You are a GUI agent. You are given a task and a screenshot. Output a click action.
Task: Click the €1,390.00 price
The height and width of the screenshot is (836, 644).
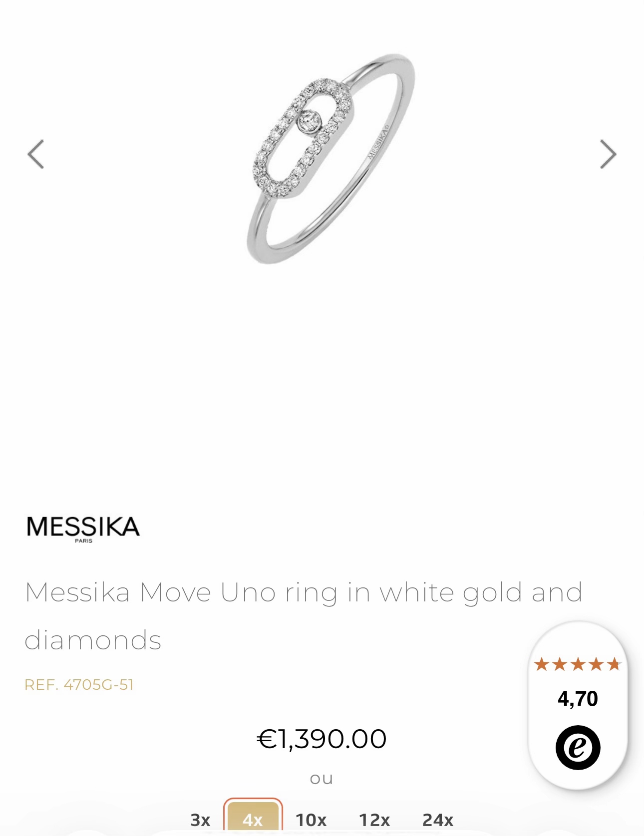coord(322,739)
